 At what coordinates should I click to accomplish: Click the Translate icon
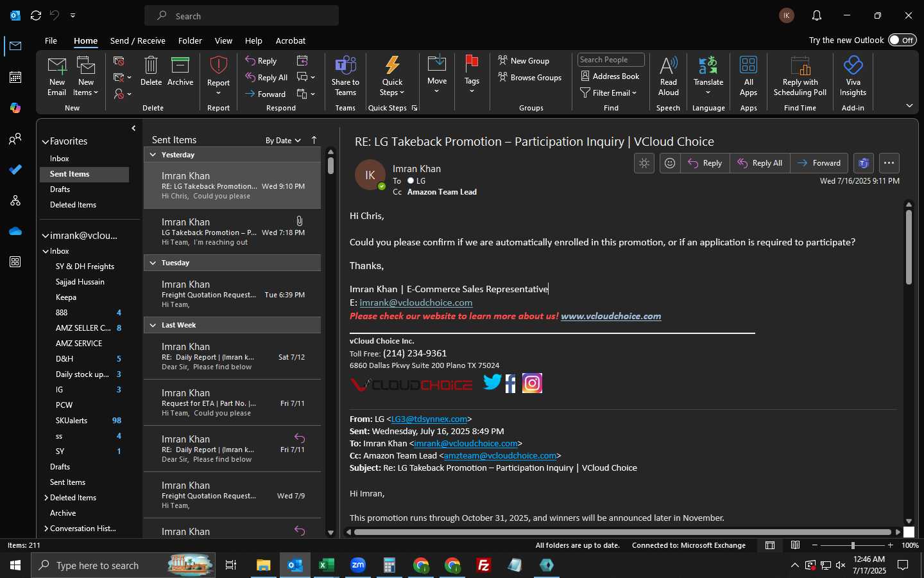pos(708,66)
